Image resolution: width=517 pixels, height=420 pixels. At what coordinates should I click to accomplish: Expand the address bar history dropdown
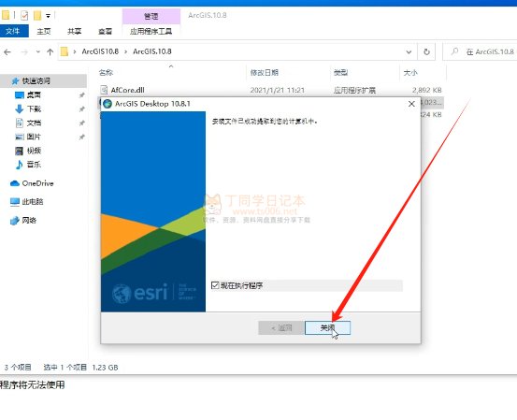(x=409, y=51)
